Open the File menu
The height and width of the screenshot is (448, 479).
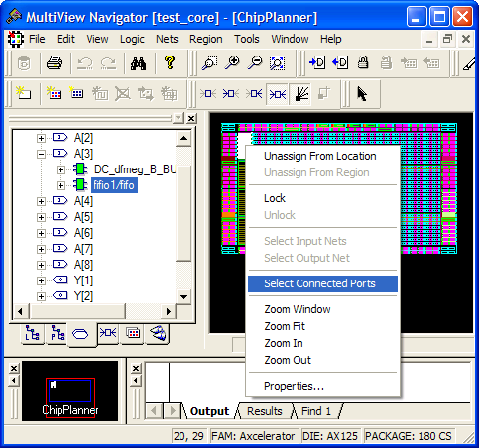pos(37,39)
